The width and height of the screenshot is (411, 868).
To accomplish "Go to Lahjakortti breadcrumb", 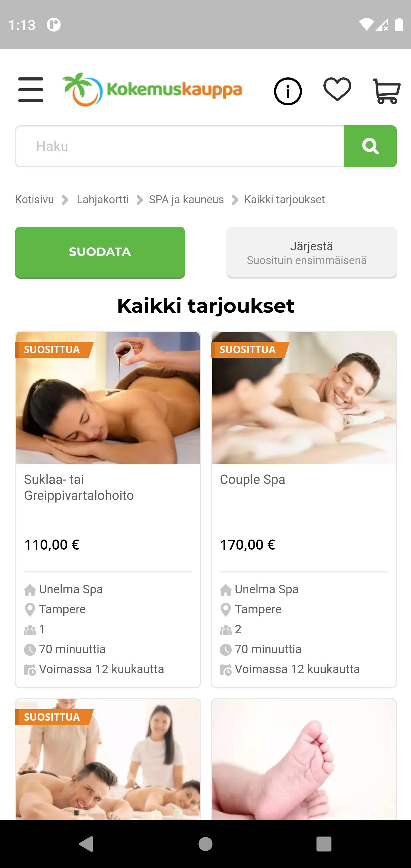I will click(103, 200).
